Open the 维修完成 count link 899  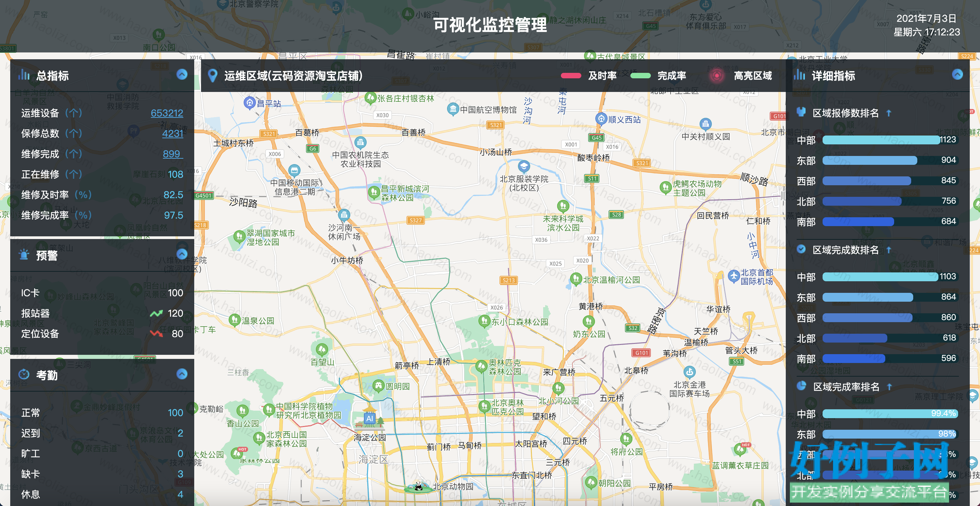[x=173, y=154]
